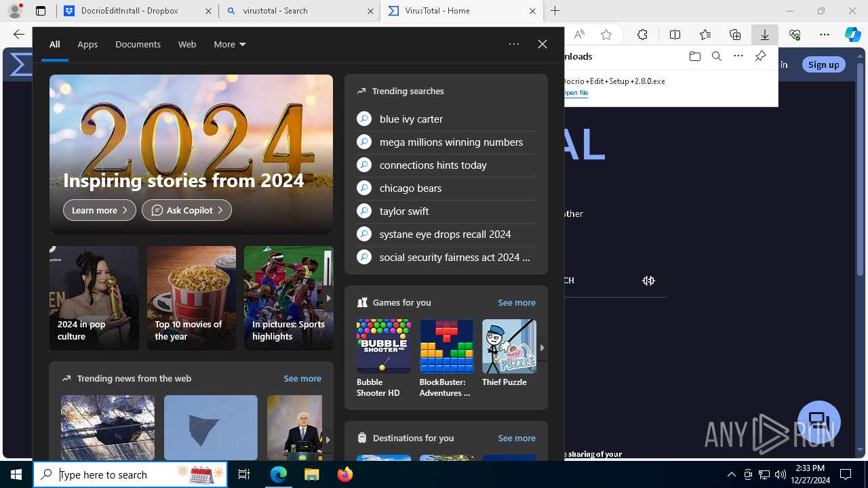Open downloads folder icon
The image size is (868, 488).
click(x=694, y=56)
